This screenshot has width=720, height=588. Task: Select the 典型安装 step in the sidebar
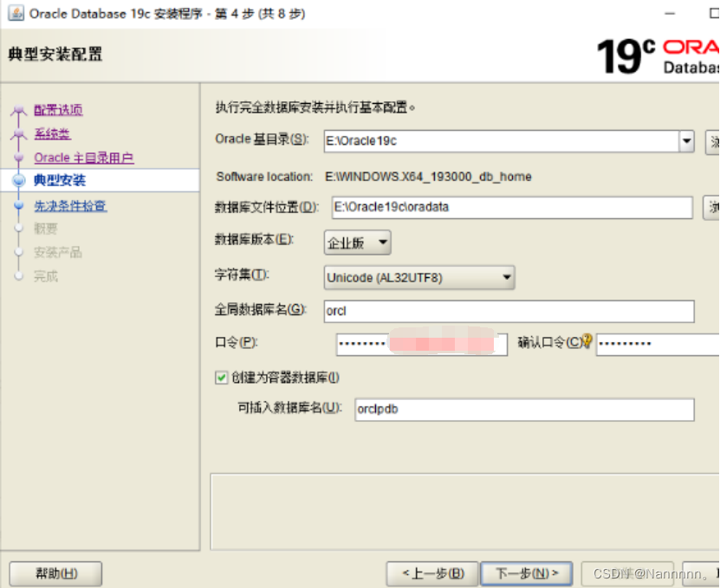(x=60, y=180)
